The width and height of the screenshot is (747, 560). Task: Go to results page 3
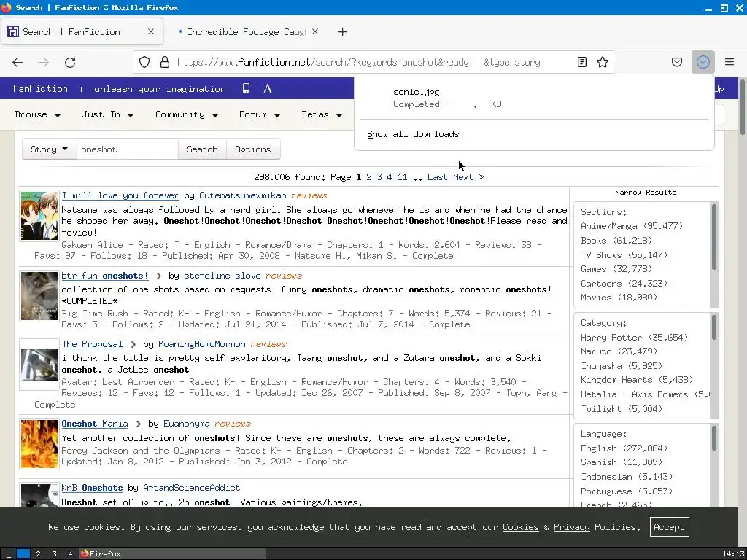point(379,177)
